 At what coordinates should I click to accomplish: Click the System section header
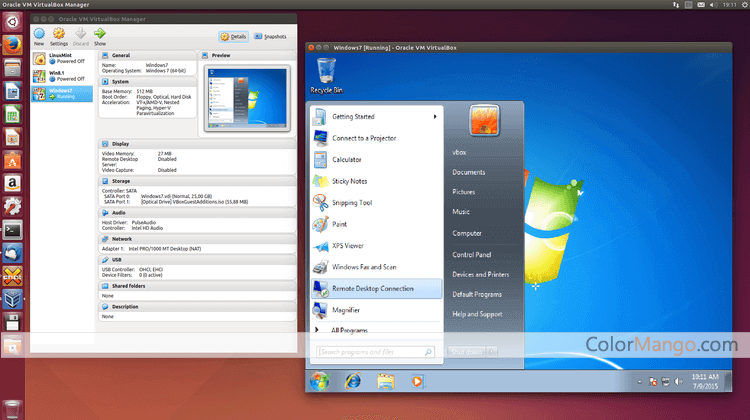tap(147, 82)
